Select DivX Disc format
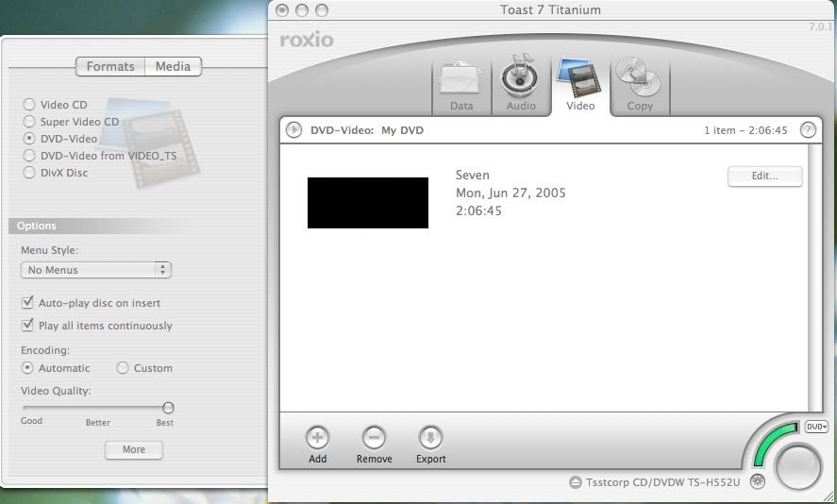 29,173
